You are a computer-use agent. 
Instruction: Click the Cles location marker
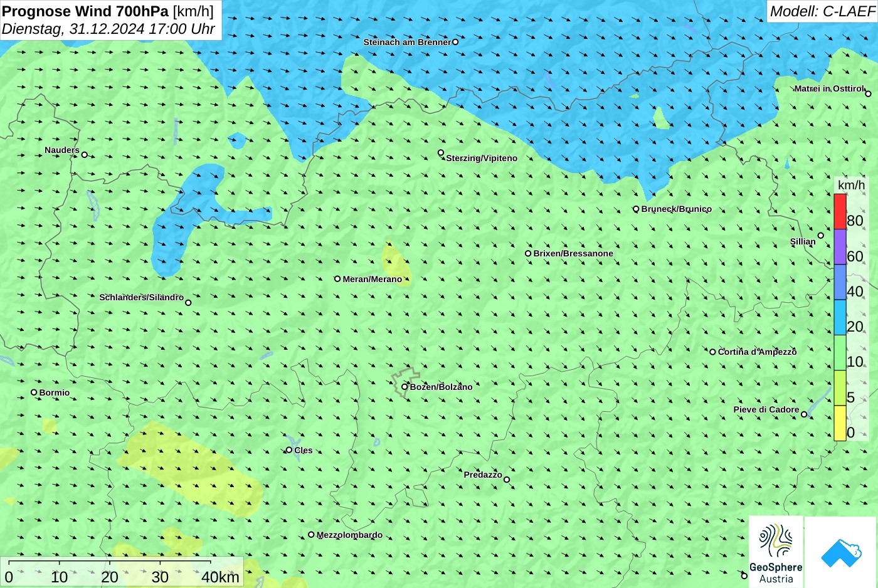289,450
